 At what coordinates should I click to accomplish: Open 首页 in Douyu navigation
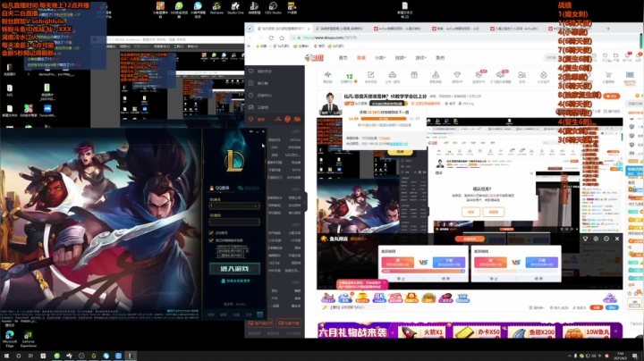pos(343,58)
